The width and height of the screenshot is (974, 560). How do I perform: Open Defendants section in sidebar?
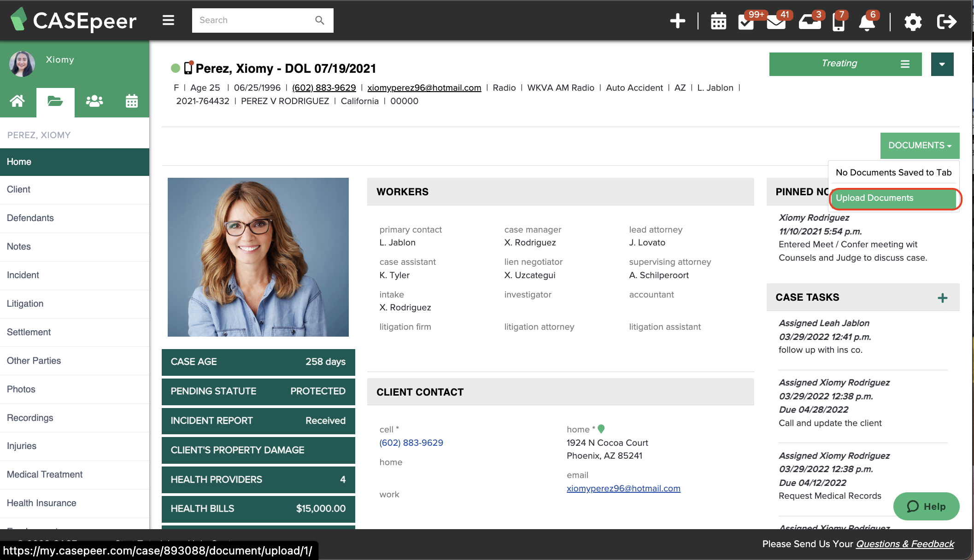coord(75,218)
